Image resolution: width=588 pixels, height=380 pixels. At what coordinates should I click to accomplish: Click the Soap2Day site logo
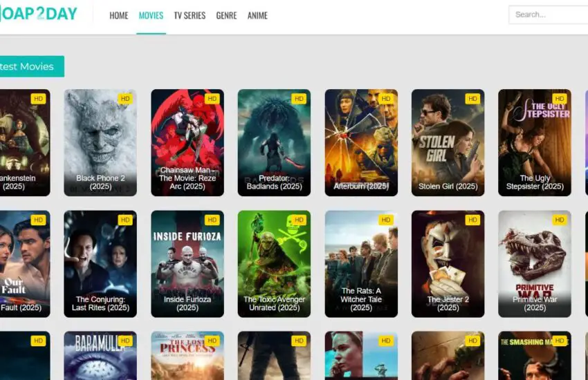(38, 14)
